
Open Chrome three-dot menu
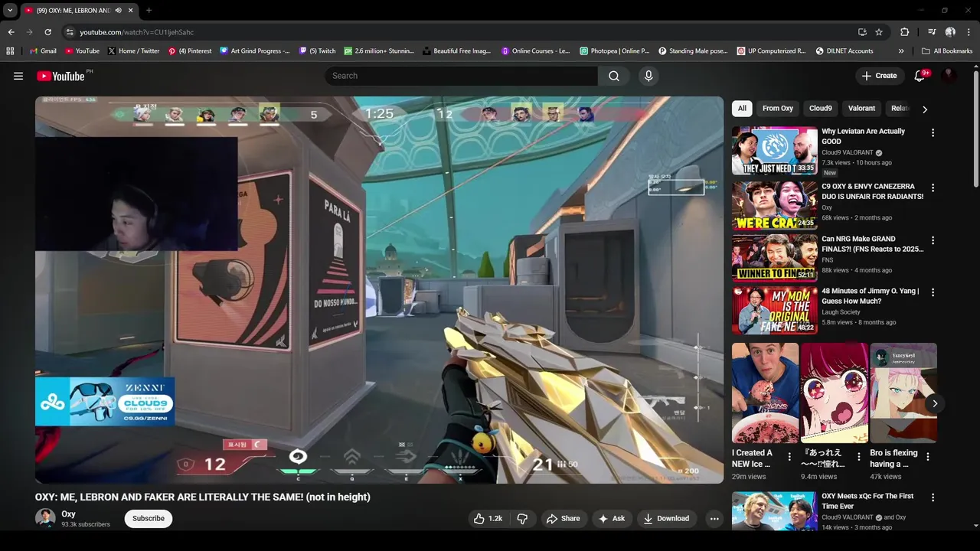[969, 32]
